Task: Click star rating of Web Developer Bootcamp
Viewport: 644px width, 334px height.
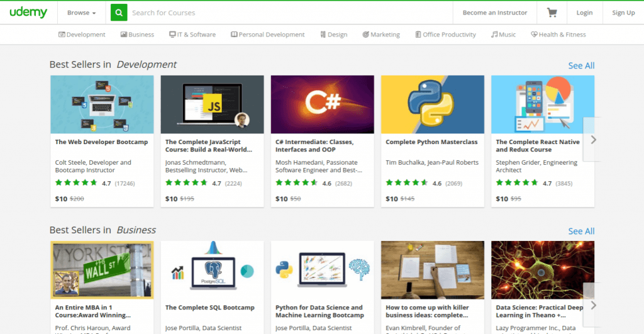Action: [76, 183]
